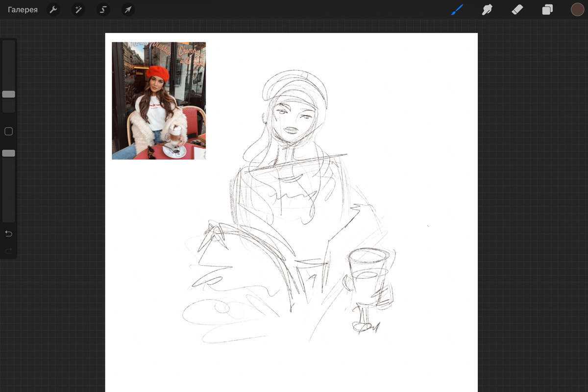Viewport: 588px width, 392px height.
Task: Click the brush size slider handle
Action: click(8, 94)
